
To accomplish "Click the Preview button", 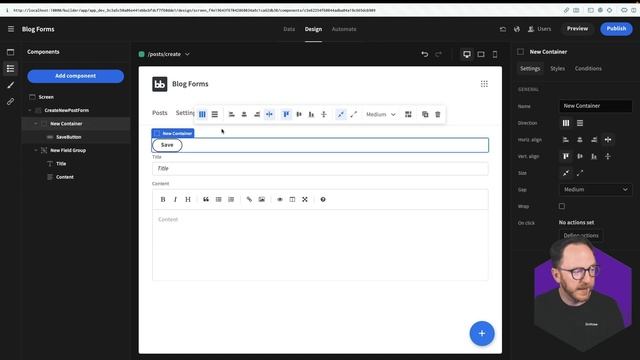I will click(577, 29).
